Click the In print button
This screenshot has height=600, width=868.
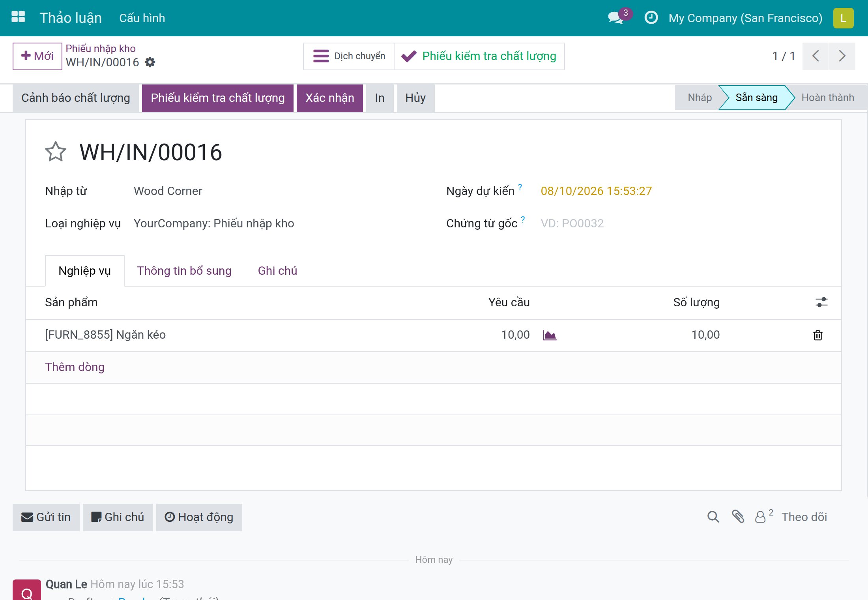pos(380,98)
